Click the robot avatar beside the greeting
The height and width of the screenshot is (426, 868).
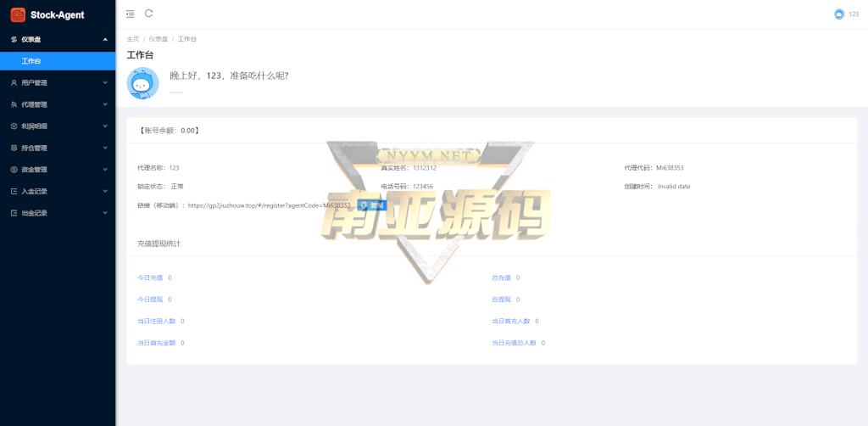142,83
